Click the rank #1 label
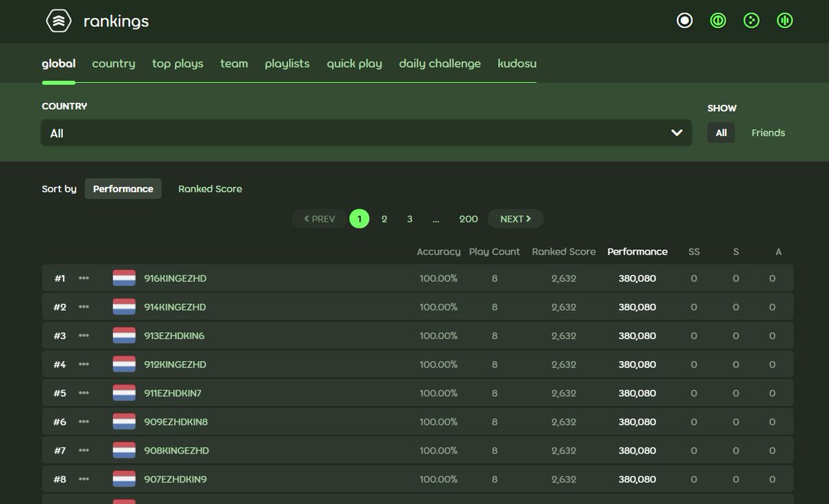829x504 pixels. pyautogui.click(x=59, y=278)
